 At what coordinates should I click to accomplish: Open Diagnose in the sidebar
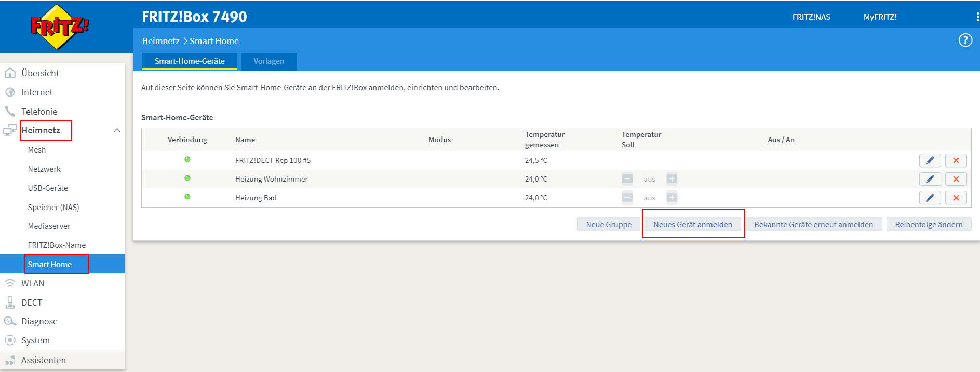coord(39,321)
